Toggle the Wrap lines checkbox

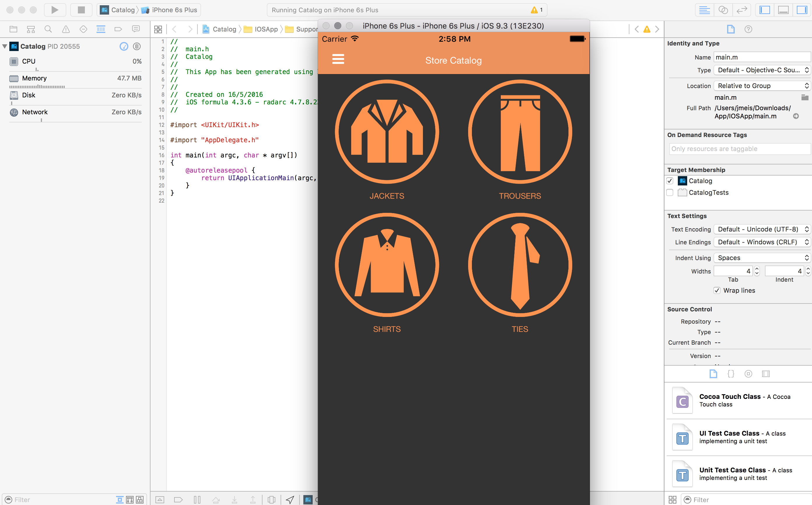click(717, 291)
